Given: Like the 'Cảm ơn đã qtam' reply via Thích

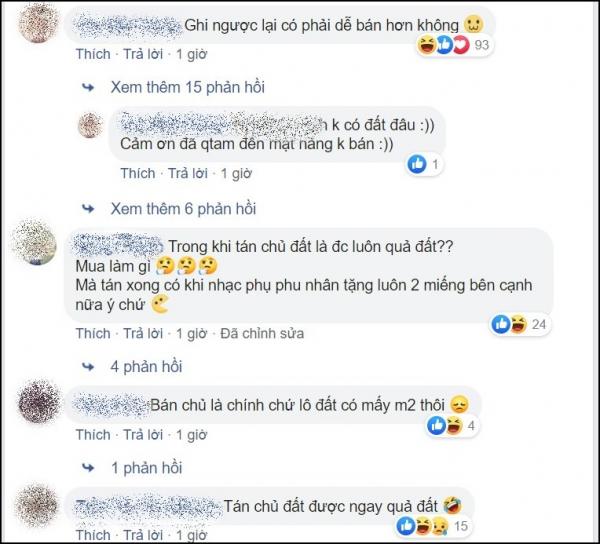Looking at the screenshot, I should pyautogui.click(x=138, y=173).
